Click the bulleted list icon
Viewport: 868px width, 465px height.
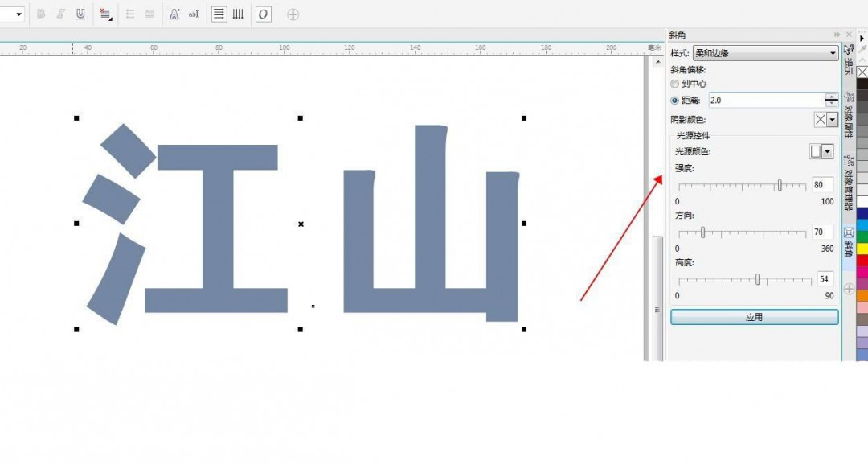point(129,14)
